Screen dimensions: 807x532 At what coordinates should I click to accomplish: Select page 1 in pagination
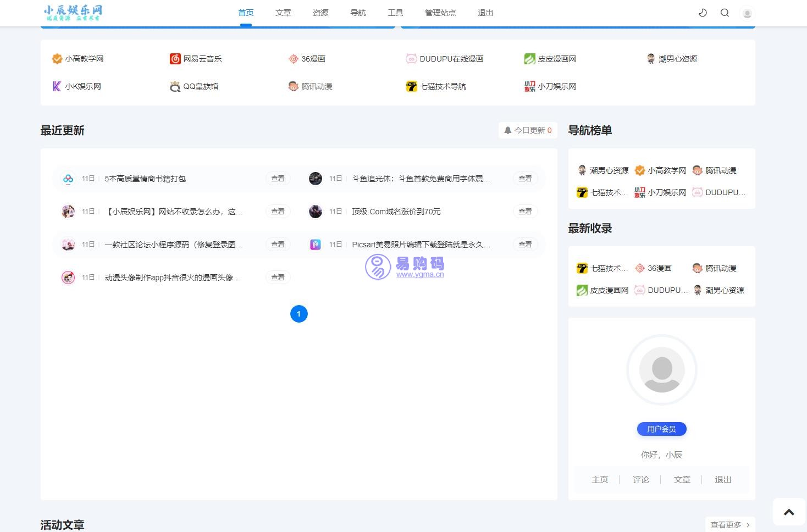(x=299, y=314)
